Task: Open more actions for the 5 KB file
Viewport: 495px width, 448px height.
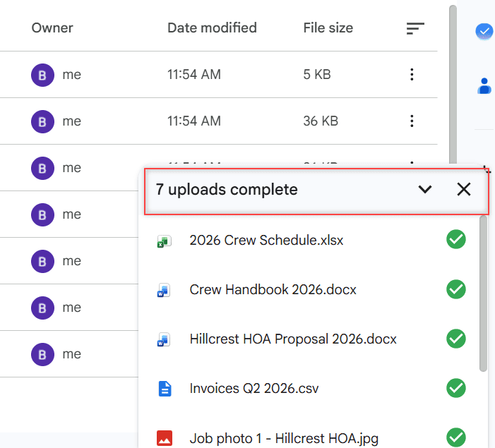Action: point(412,75)
